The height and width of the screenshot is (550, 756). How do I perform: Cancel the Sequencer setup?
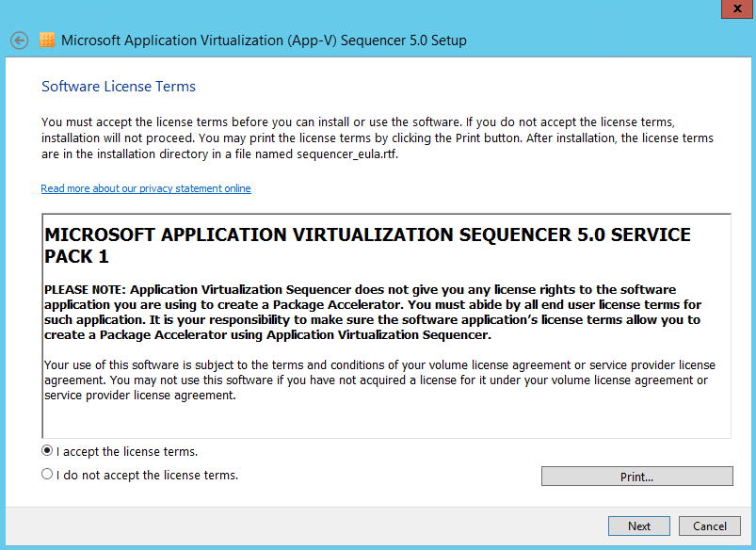click(x=709, y=526)
